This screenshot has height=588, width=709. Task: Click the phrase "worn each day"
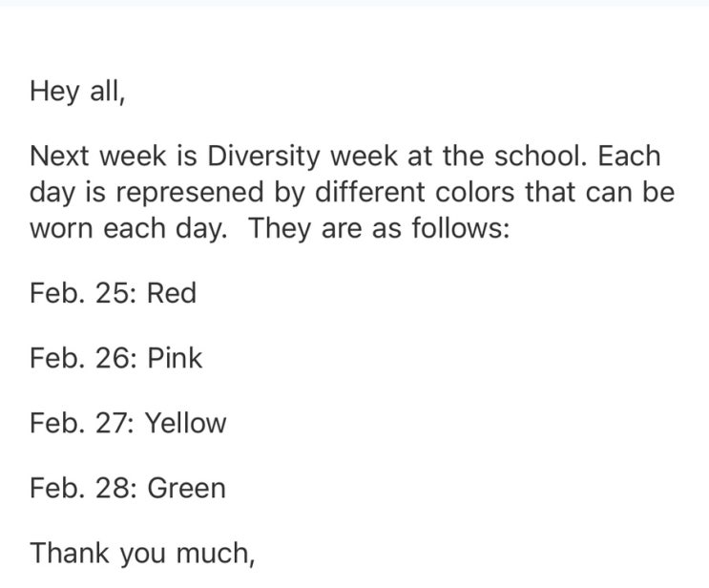tap(128, 230)
